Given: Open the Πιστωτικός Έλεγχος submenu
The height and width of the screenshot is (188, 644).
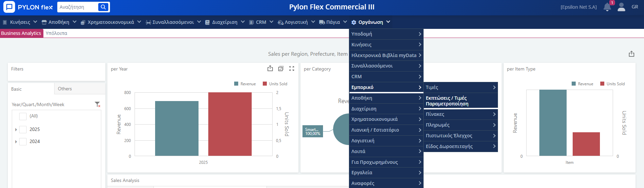Looking at the screenshot, I should click(x=461, y=136).
